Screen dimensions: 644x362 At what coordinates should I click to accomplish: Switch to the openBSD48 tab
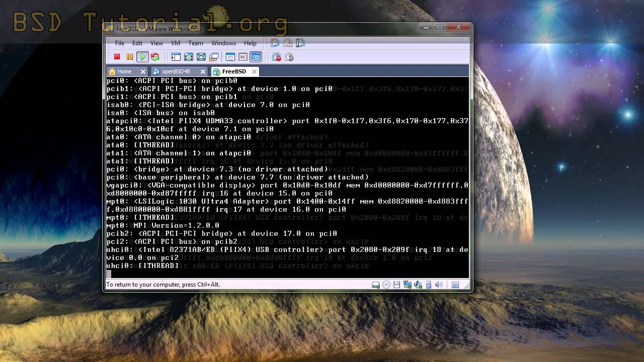tap(176, 71)
